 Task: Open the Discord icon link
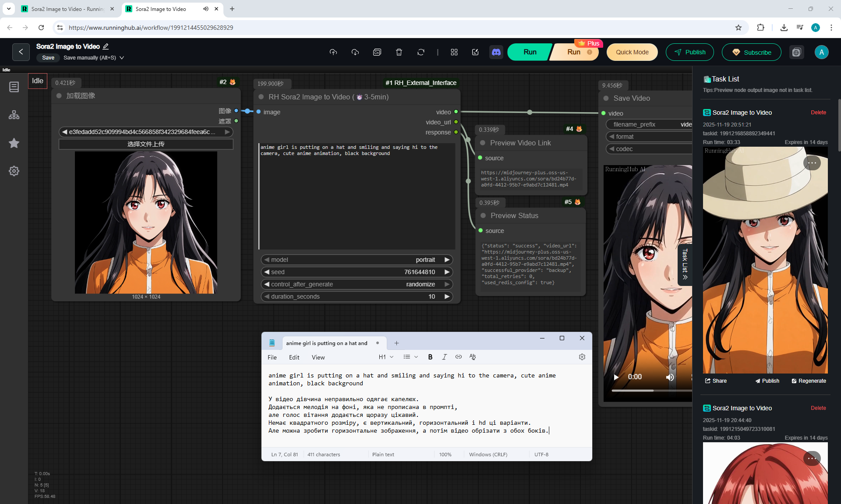[496, 52]
